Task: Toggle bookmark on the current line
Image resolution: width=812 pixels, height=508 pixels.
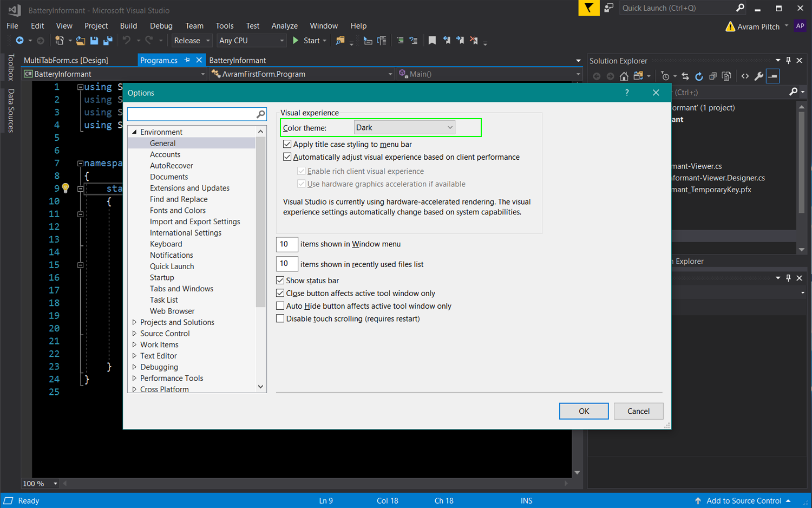Action: [432, 41]
